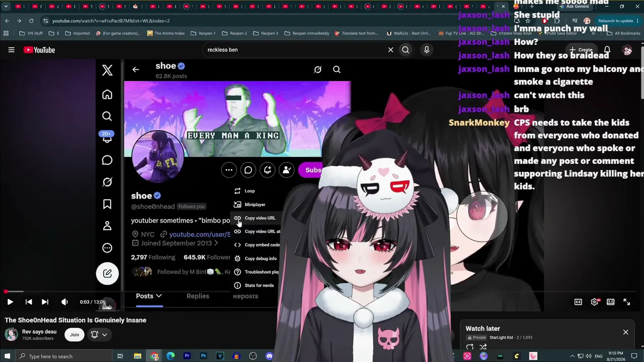
Task: Turn on post notifications for shoe
Action: [x=267, y=170]
